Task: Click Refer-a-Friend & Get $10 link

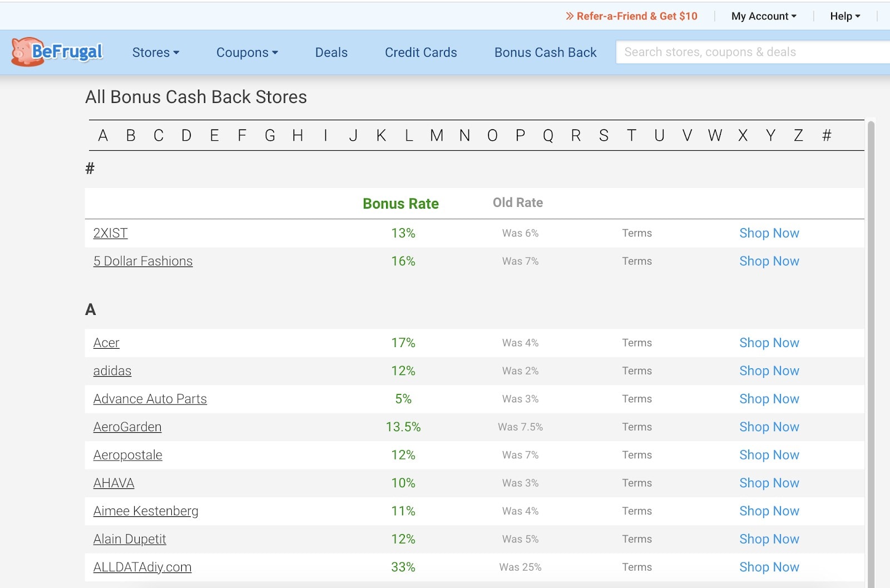Action: click(631, 16)
